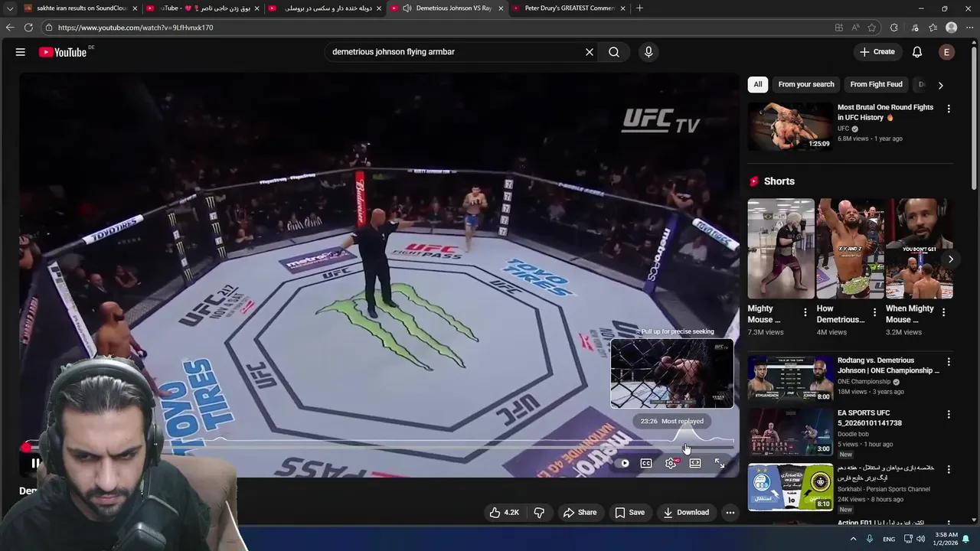Open options menu for How Demetrious short
The image size is (980, 551).
click(x=874, y=312)
